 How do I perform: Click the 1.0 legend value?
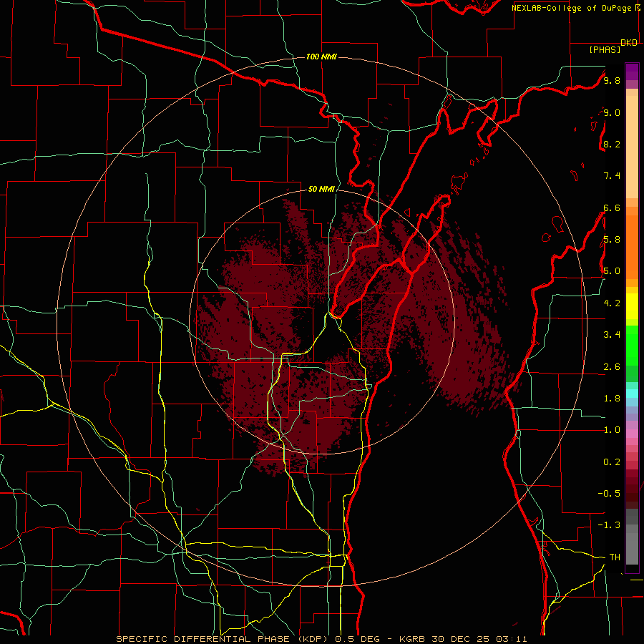(612, 430)
